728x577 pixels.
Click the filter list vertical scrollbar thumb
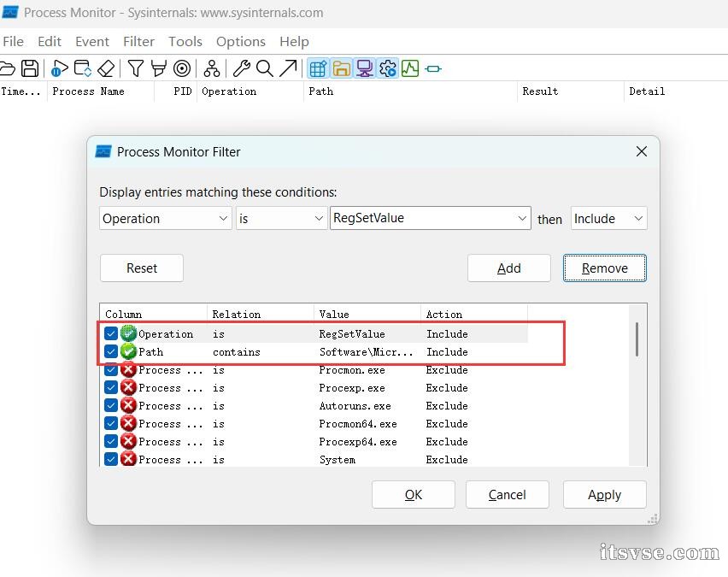637,339
